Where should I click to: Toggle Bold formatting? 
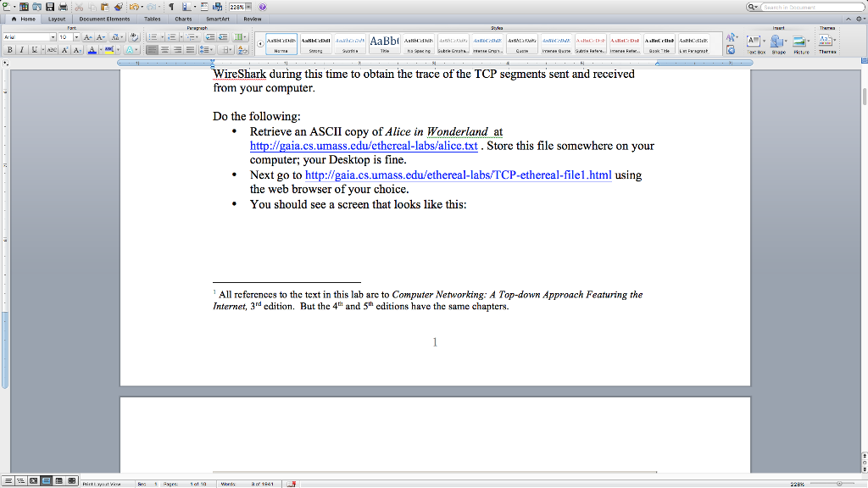coord(10,49)
